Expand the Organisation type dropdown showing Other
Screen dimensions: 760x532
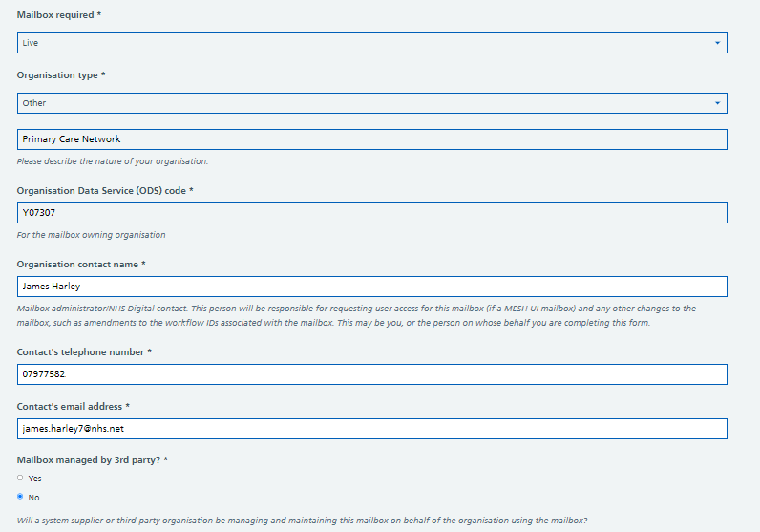point(371,103)
